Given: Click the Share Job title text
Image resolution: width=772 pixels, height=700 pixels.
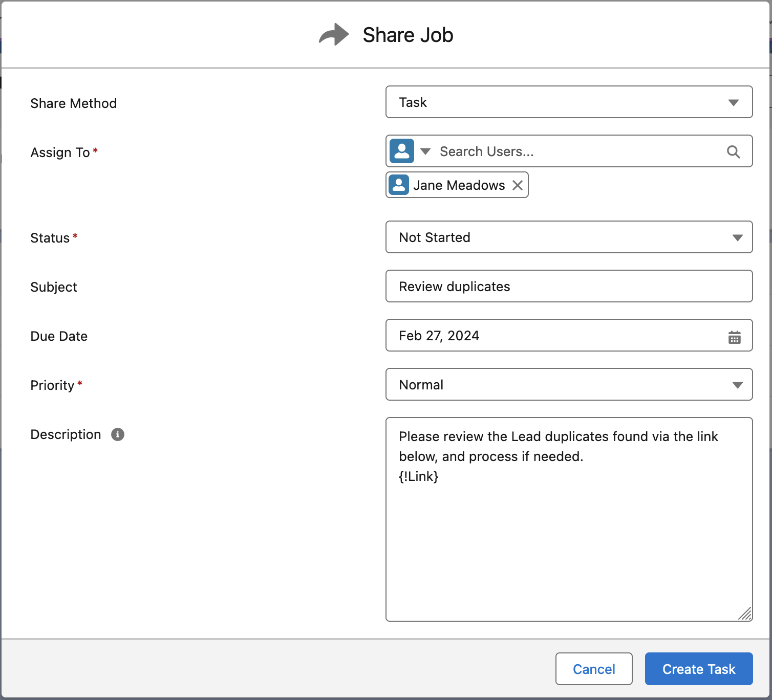Looking at the screenshot, I should 408,35.
